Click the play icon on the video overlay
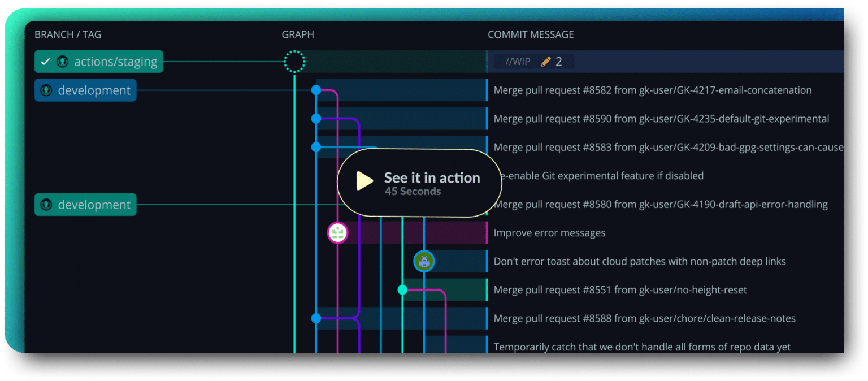The image size is (868, 381). coord(364,181)
